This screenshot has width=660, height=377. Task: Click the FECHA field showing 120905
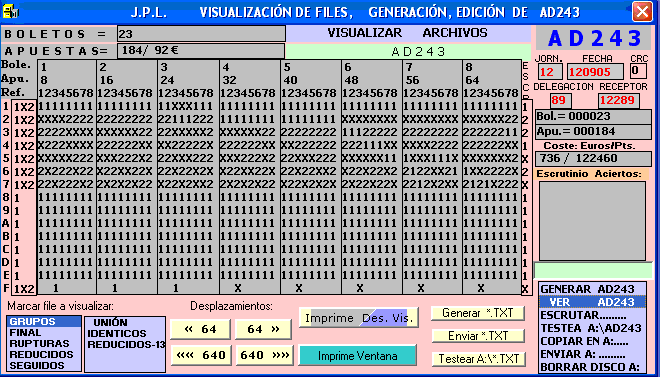595,72
